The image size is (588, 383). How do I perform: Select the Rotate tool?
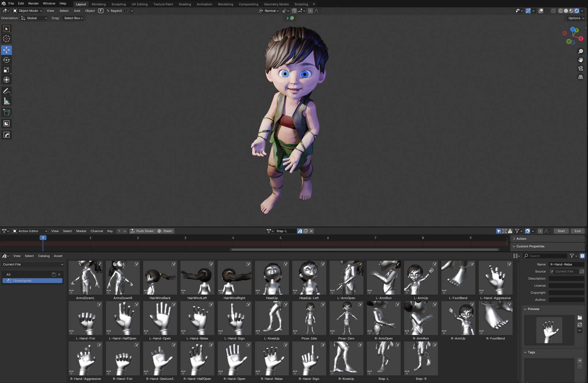point(6,60)
